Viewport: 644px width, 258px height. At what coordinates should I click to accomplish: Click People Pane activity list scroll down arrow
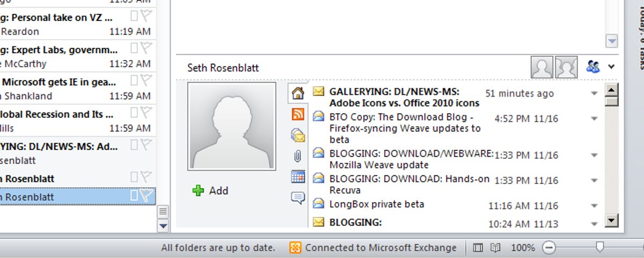(611, 220)
